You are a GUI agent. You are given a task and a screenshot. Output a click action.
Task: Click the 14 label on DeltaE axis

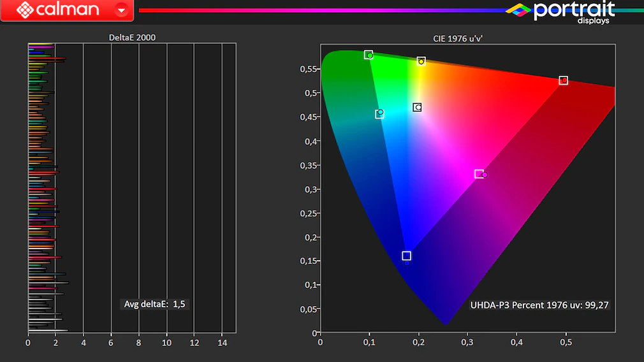pos(222,343)
